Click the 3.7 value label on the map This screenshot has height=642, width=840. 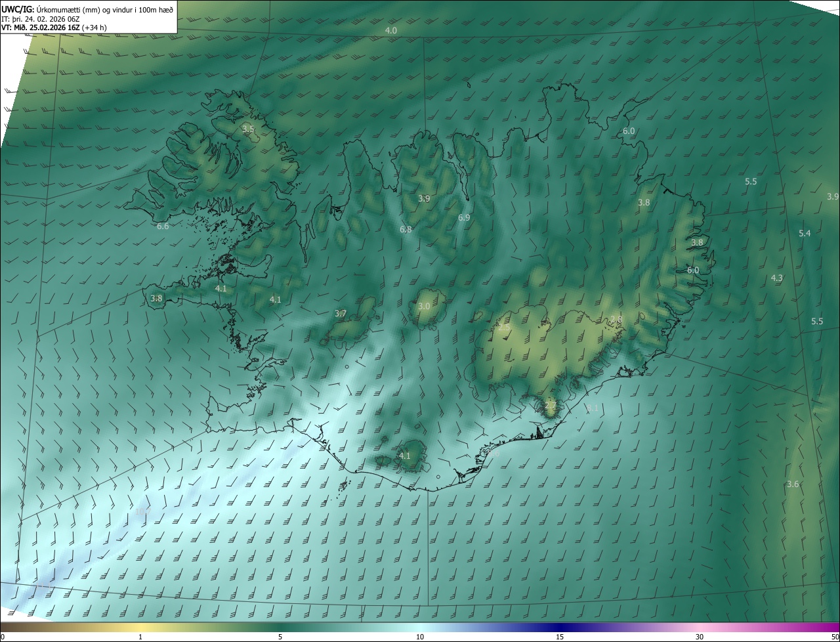click(340, 314)
